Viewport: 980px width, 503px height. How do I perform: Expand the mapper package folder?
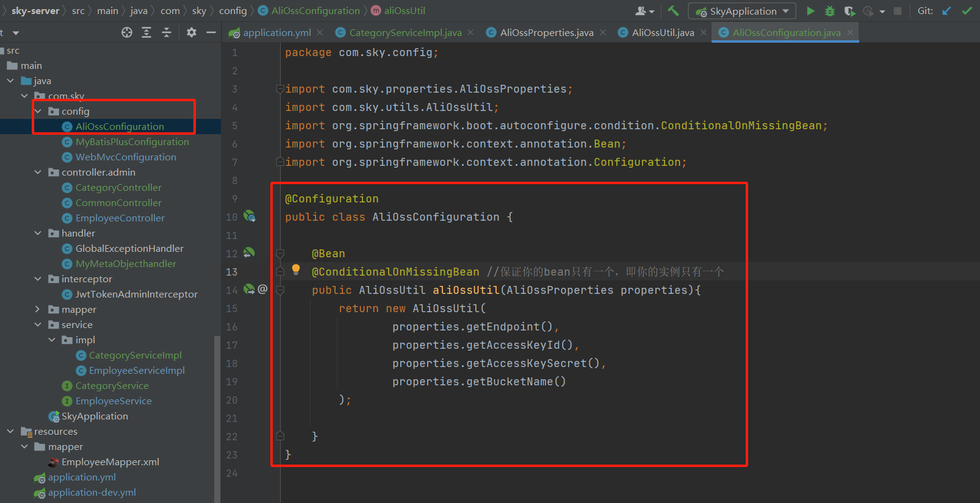(38, 310)
